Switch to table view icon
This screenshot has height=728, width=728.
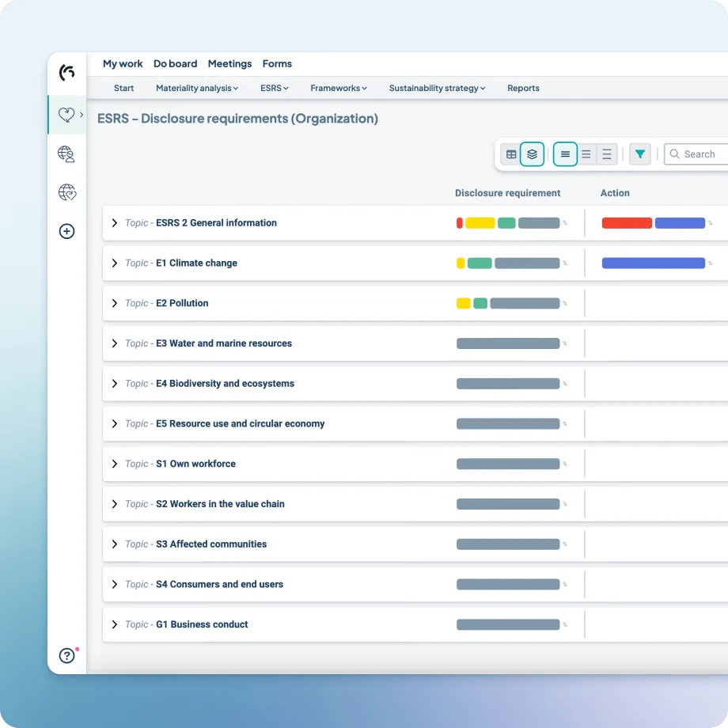click(x=511, y=154)
